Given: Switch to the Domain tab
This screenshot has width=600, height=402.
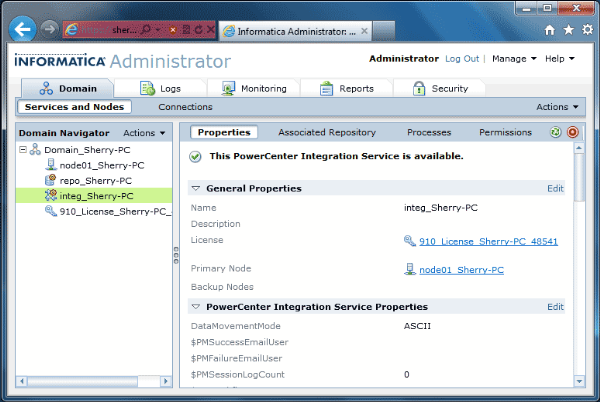Looking at the screenshot, I should click(x=68, y=88).
